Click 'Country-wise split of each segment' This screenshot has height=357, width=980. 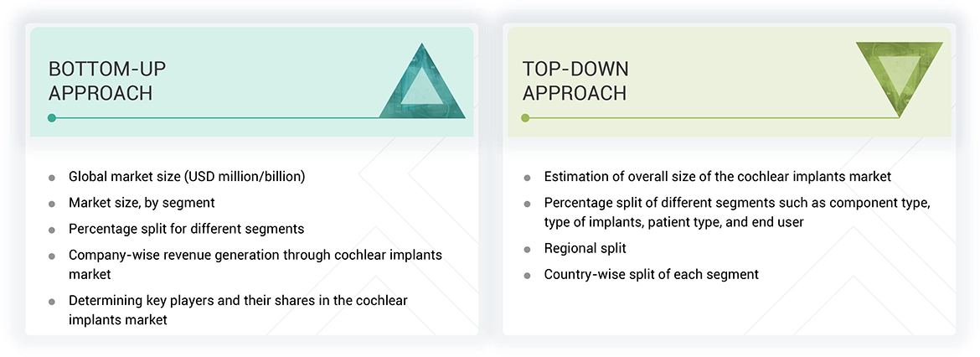(651, 274)
